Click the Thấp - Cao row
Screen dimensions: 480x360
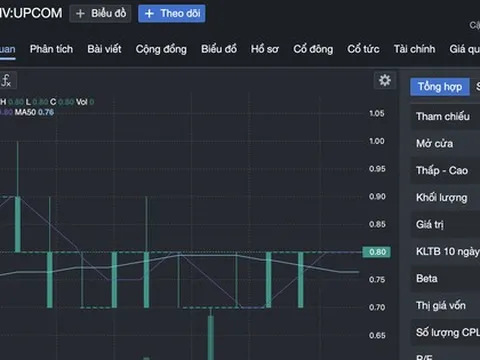point(445,170)
